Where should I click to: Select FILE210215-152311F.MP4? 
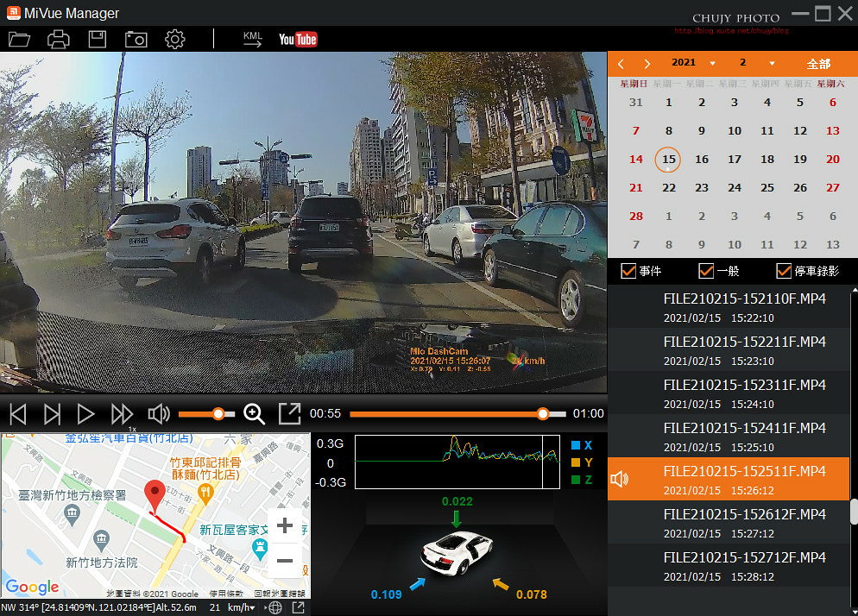click(729, 394)
